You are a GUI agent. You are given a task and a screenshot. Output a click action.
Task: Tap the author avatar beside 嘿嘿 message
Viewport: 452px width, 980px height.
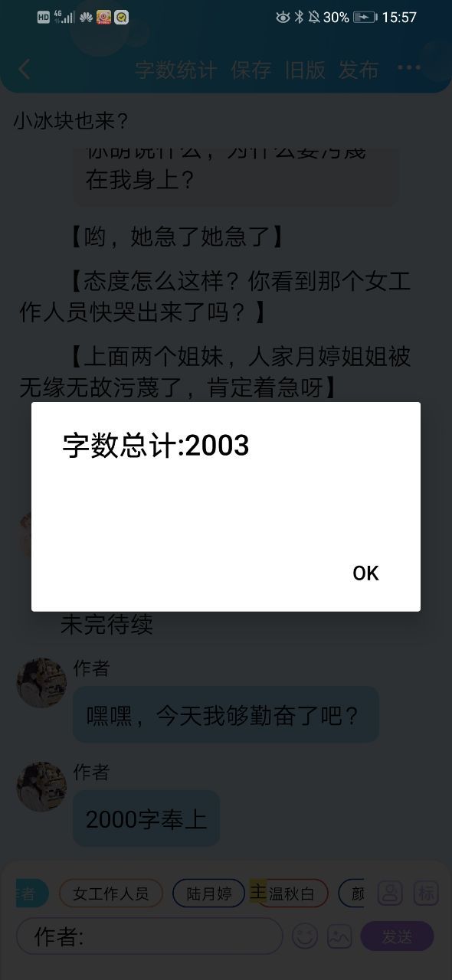(41, 683)
